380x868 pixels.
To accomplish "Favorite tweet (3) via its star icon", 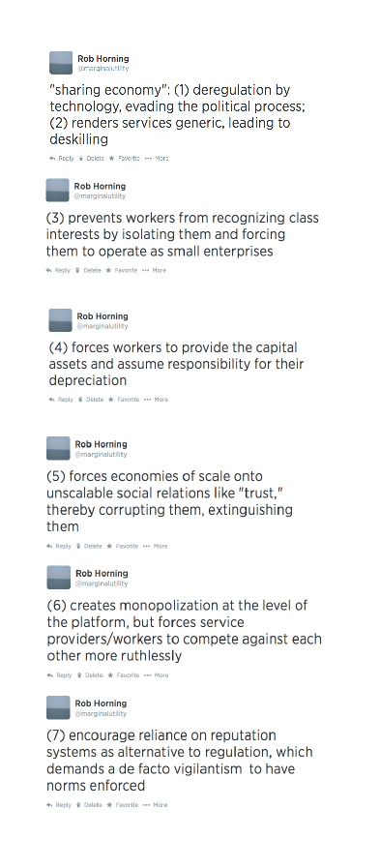I will point(108,271).
